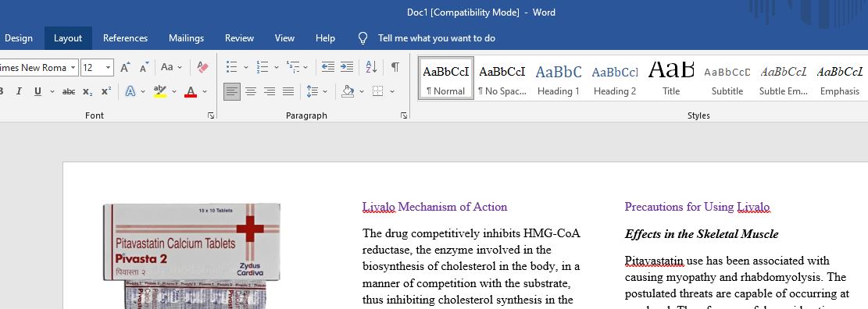The image size is (868, 309).
Task: Expand the Numbering library dropdown arrow
Action: tap(277, 67)
